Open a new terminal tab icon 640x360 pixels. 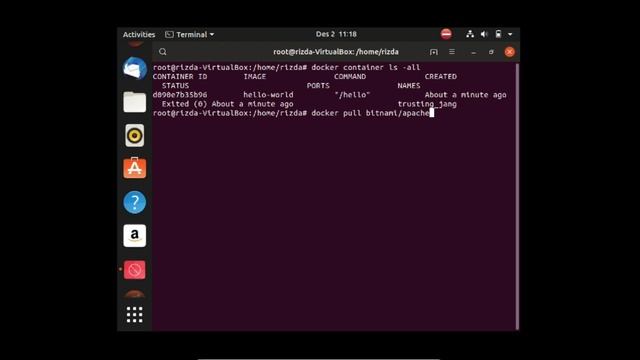point(433,52)
